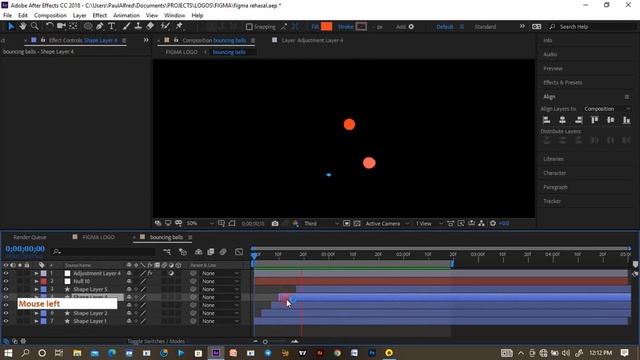The image size is (640, 360).
Task: Open the Tracker panel
Action: click(x=552, y=201)
